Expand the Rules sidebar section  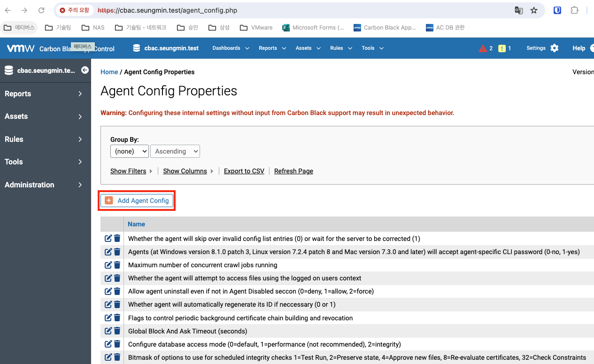point(46,139)
